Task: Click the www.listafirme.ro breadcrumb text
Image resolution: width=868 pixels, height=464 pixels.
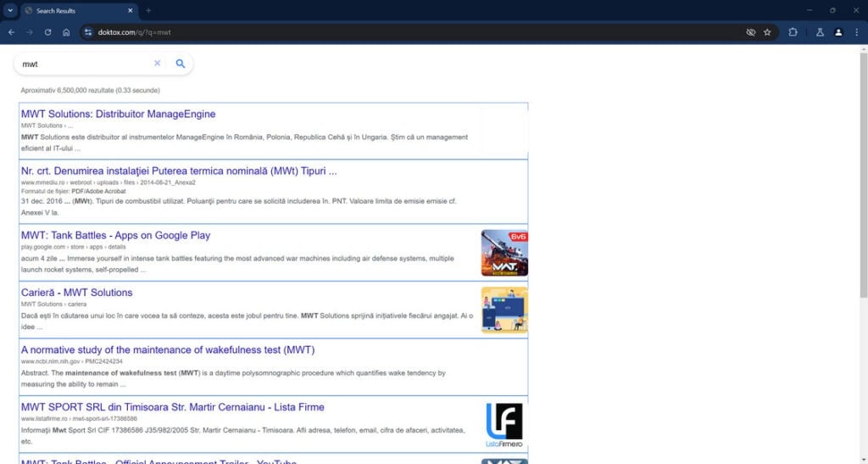Action: (x=79, y=418)
